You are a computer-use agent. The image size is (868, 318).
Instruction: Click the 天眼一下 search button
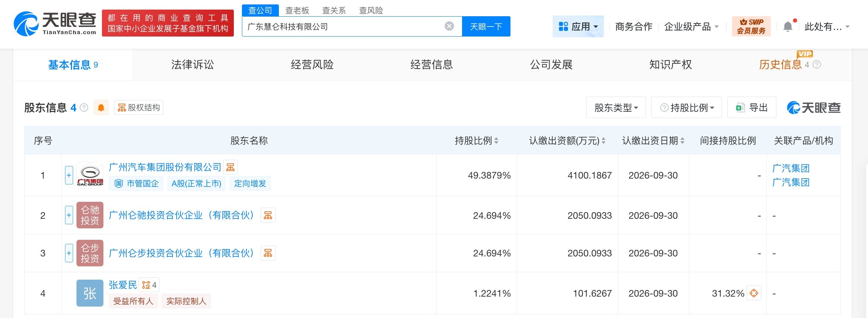click(x=486, y=27)
